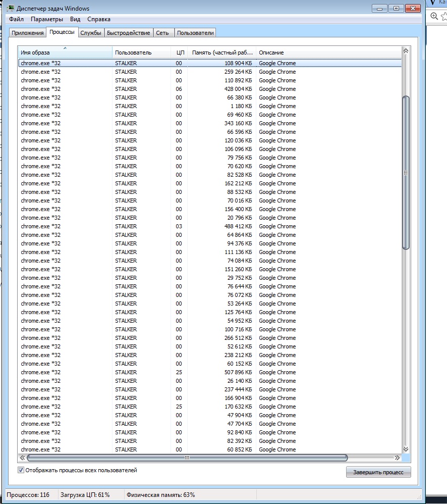
Task: Maximize the Task Manager window
Action: pyautogui.click(x=396, y=9)
